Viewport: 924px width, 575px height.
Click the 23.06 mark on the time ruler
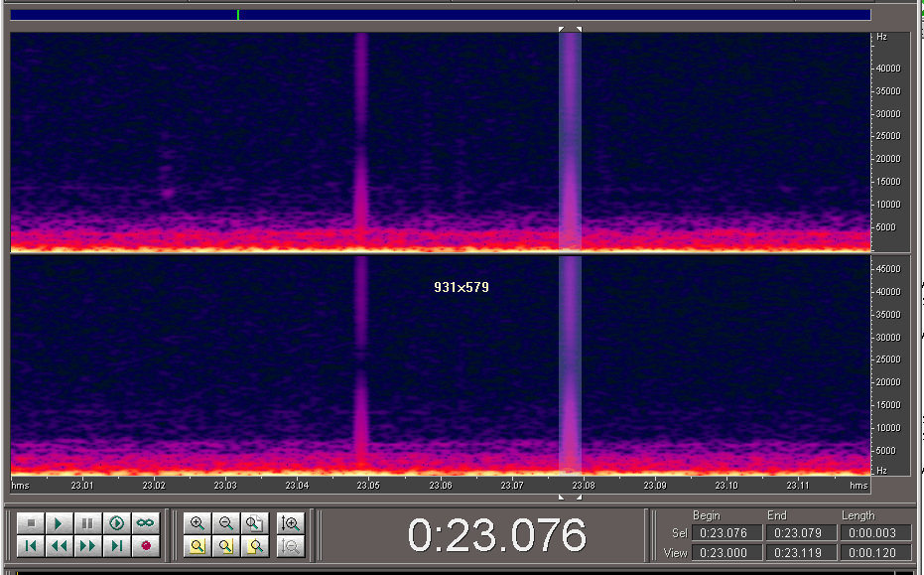pos(441,485)
